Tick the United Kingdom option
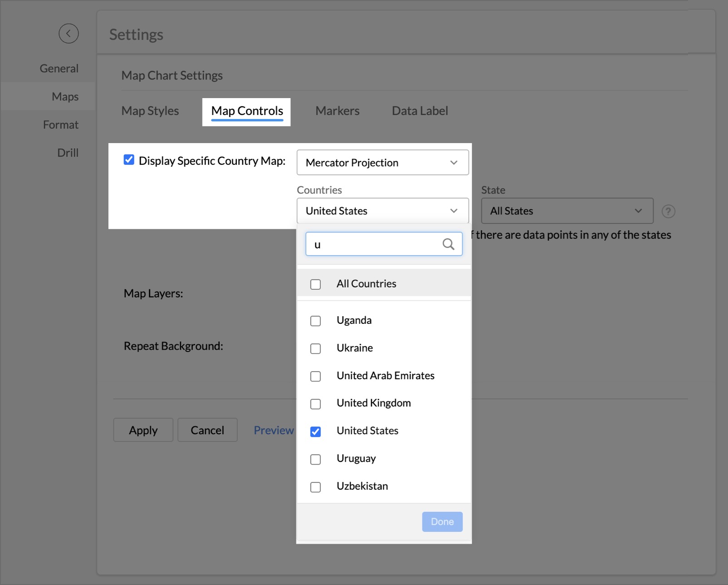Screen dimensions: 728x585 pos(315,404)
